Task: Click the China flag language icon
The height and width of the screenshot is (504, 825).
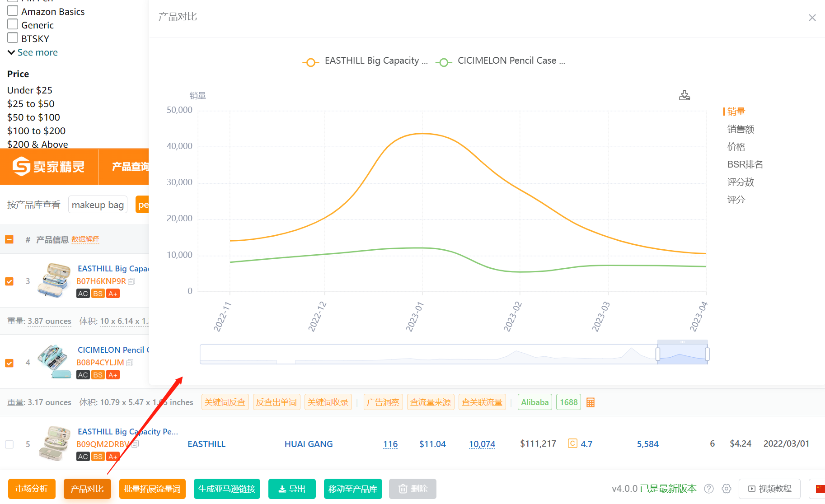Action: [820, 489]
